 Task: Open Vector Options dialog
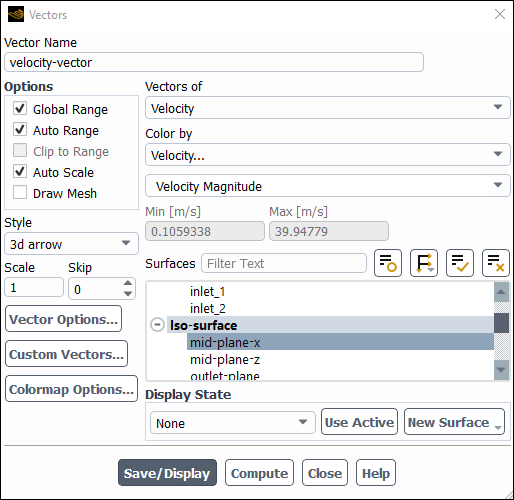[64, 319]
